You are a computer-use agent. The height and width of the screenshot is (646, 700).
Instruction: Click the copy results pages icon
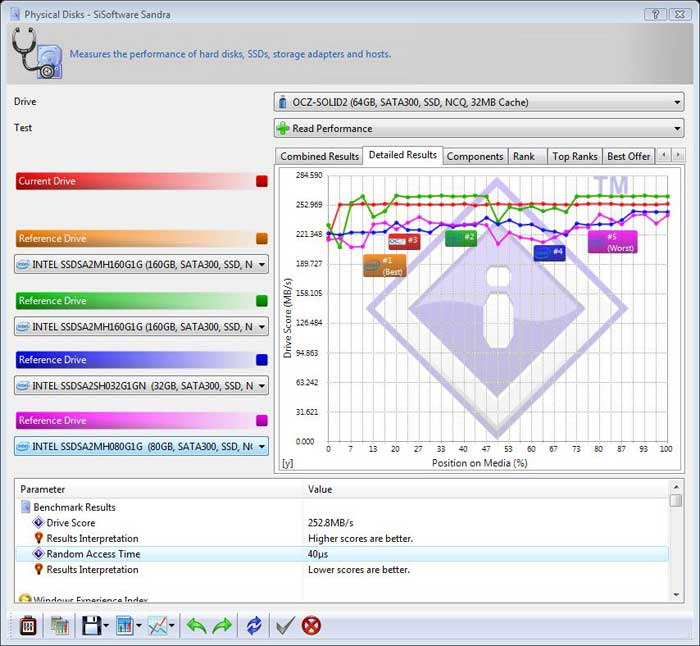(x=59, y=625)
